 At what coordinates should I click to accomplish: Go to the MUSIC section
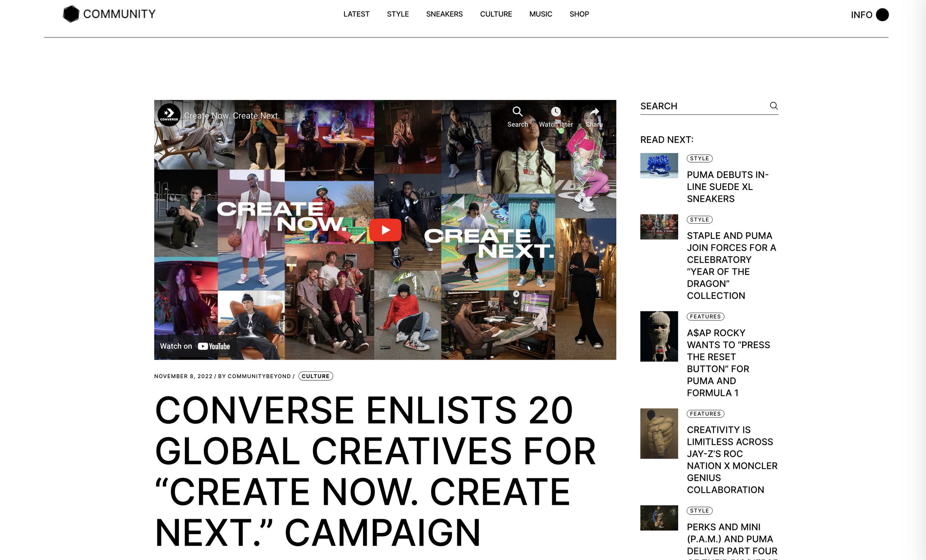540,14
